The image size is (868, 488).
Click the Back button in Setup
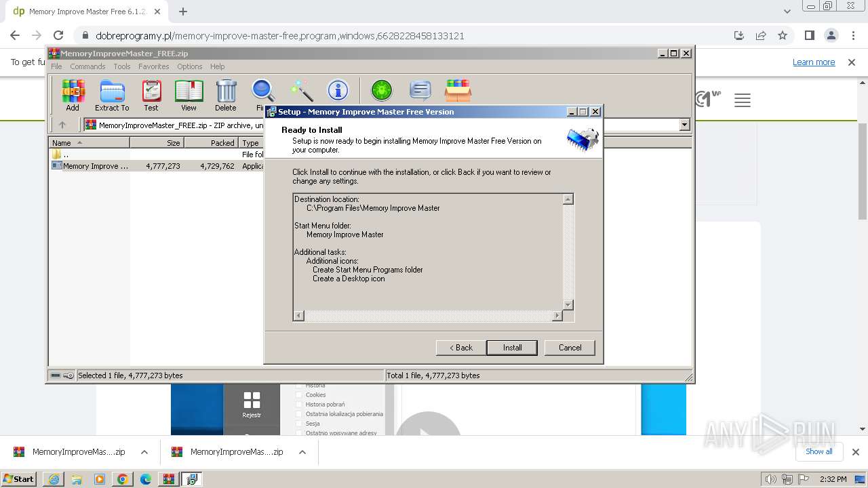click(x=461, y=348)
